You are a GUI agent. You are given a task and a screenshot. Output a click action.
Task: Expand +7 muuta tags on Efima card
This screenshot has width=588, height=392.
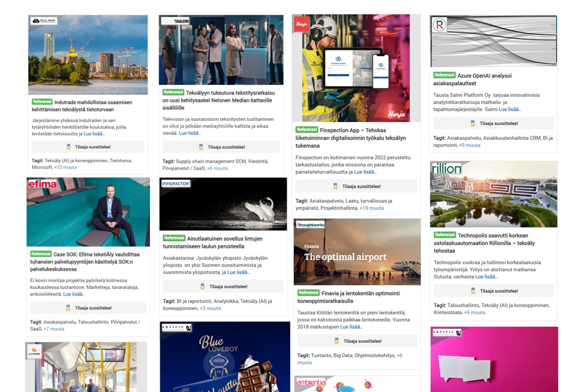point(54,329)
